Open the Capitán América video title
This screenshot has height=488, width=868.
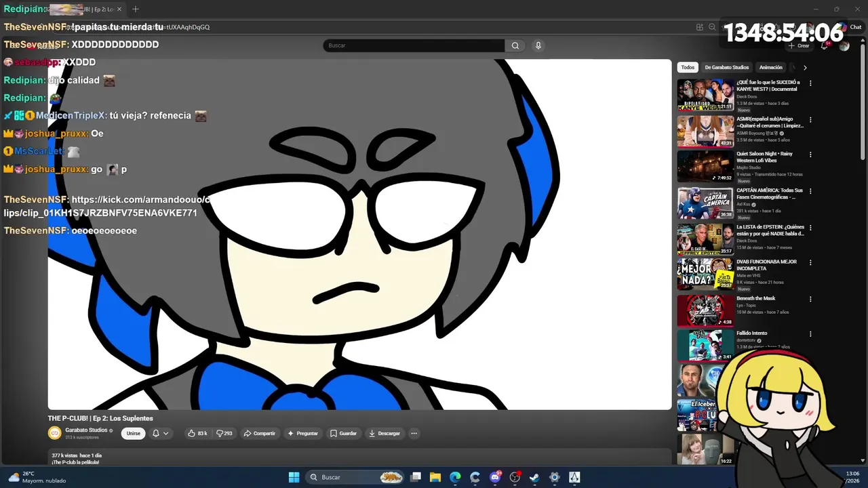tap(770, 194)
